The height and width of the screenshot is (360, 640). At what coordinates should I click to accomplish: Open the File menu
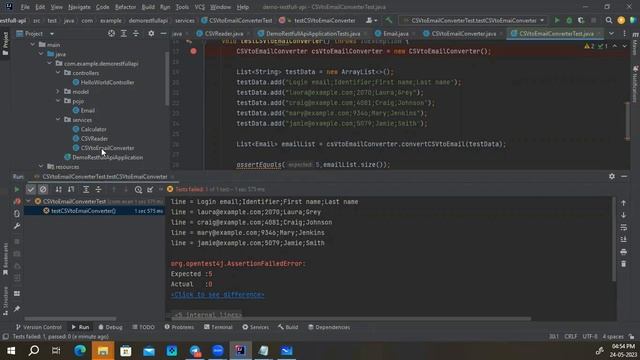click(25, 7)
